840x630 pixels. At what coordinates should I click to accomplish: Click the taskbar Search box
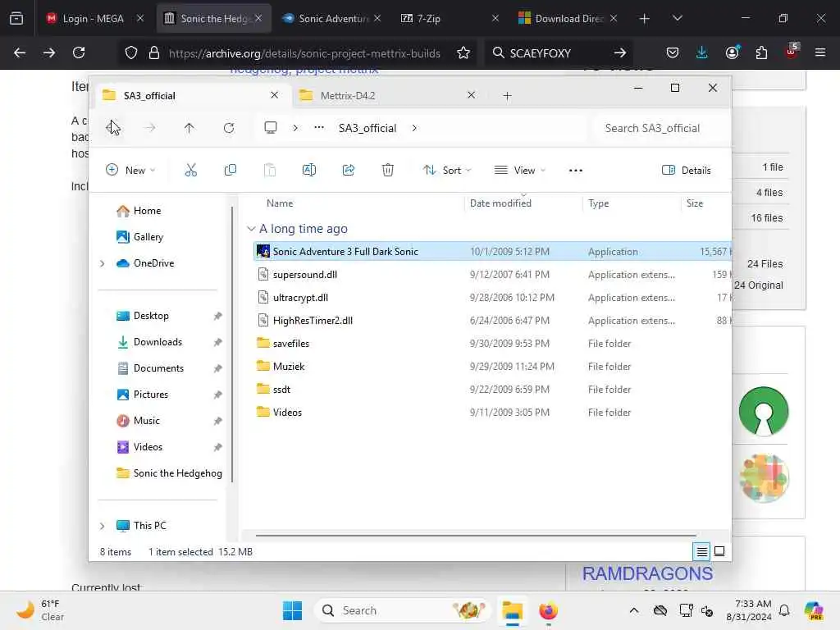pos(402,610)
